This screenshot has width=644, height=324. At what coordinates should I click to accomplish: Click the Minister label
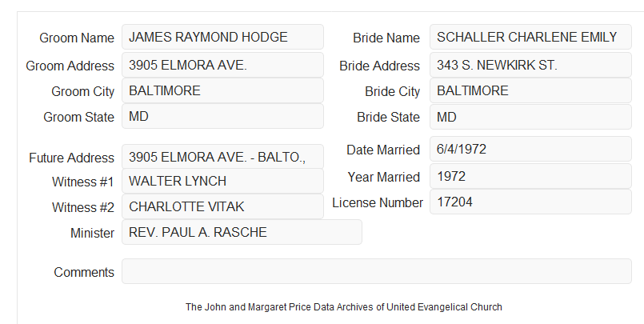(x=92, y=233)
